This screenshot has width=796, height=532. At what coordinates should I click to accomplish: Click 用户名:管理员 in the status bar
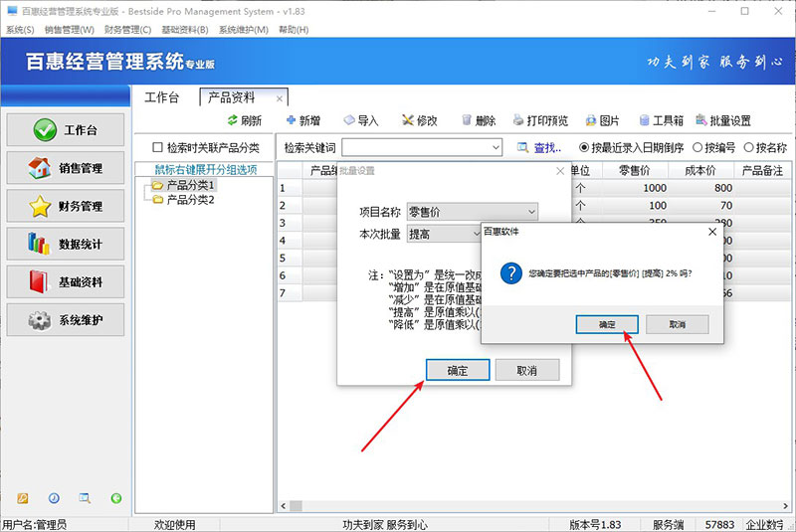coord(35,525)
